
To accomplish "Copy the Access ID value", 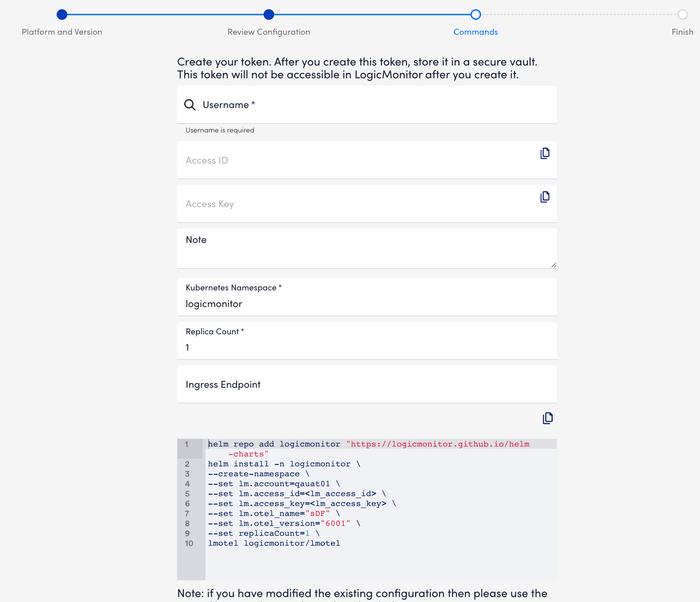I will tap(544, 153).
